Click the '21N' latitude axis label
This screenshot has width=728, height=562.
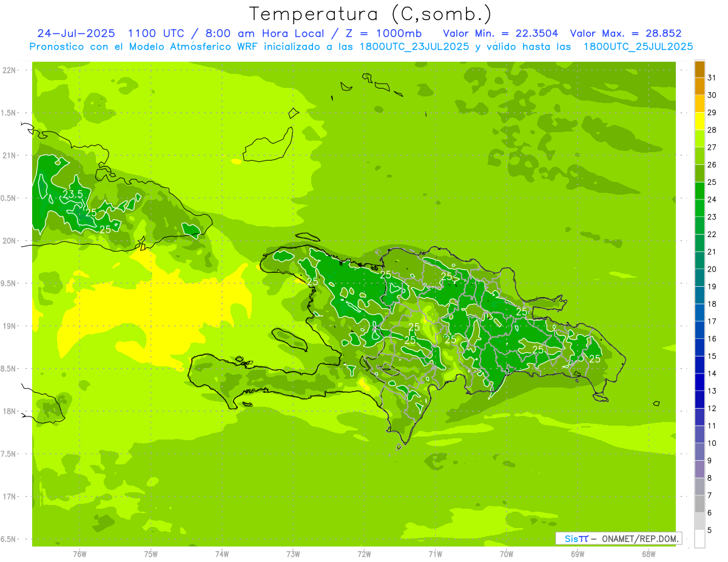[9, 156]
